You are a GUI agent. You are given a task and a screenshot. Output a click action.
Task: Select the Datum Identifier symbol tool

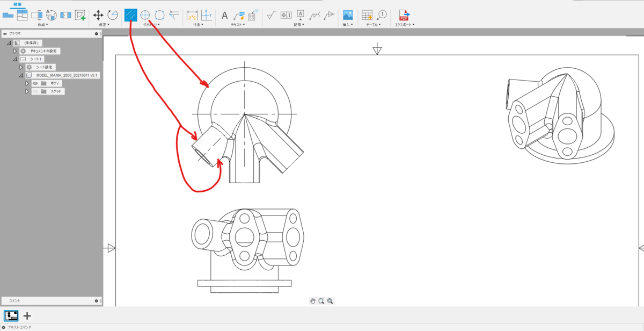301,15
